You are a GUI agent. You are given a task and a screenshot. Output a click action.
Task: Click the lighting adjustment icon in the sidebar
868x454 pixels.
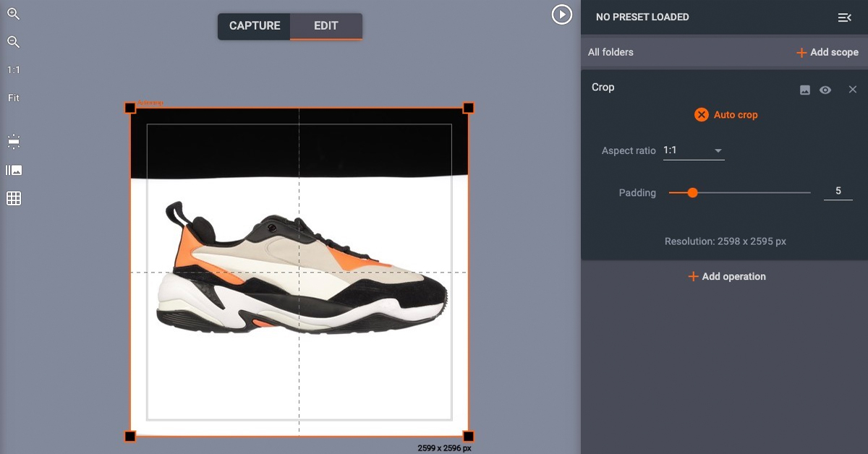pos(13,141)
